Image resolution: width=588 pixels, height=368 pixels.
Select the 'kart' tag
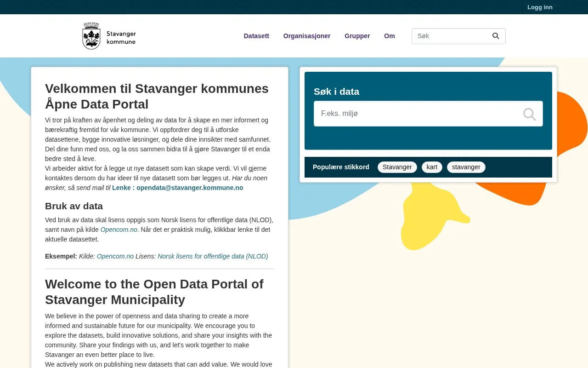[x=432, y=167]
